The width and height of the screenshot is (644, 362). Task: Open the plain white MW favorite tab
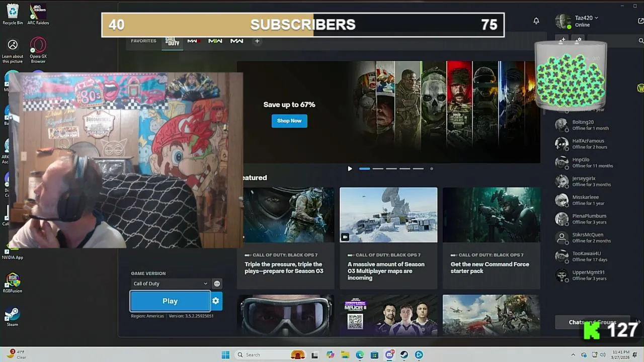[237, 41]
